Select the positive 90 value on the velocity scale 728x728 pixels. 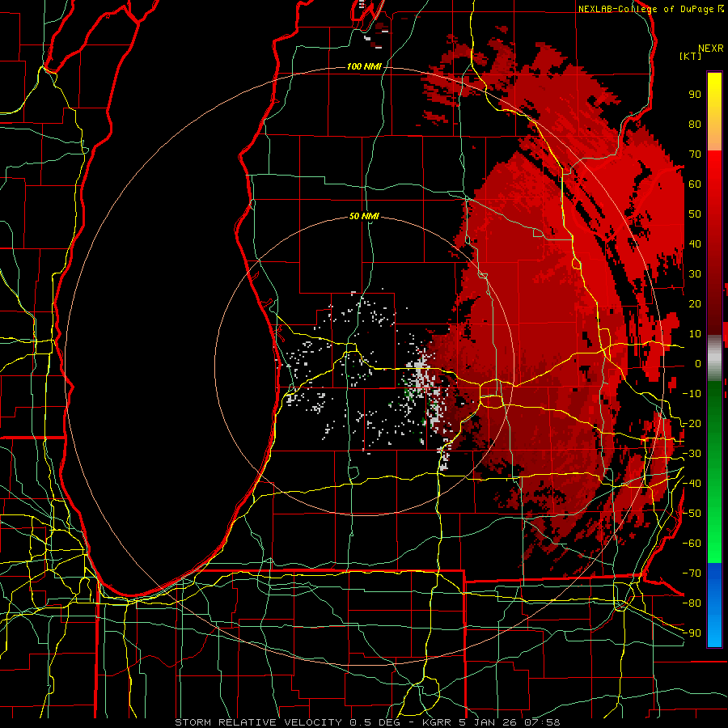(x=695, y=95)
